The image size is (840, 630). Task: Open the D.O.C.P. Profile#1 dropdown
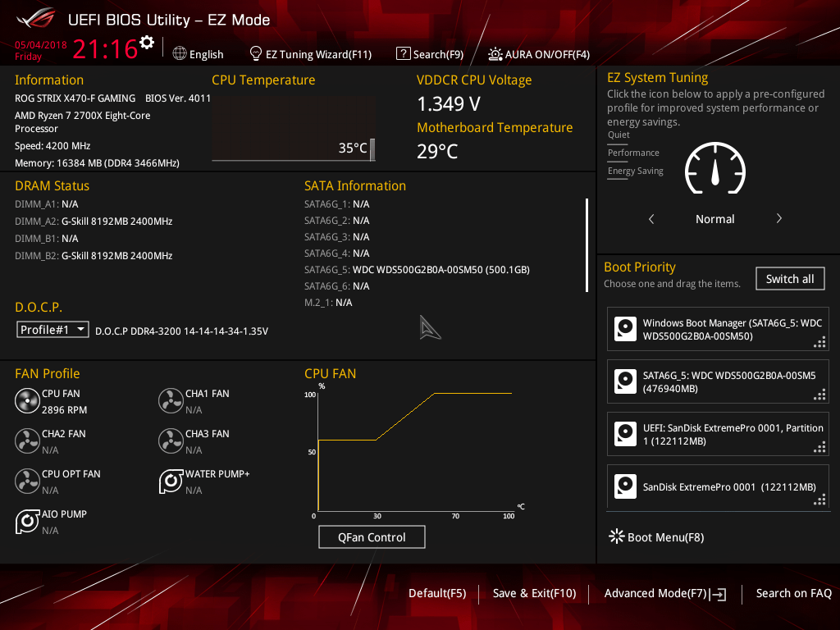point(52,330)
